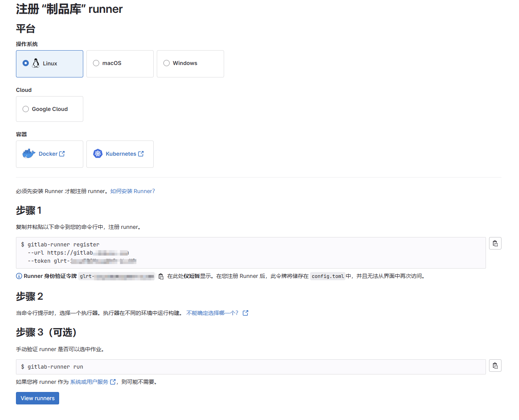Click the Kubernetes wheel icon
The image size is (519, 420).
pyautogui.click(x=98, y=154)
